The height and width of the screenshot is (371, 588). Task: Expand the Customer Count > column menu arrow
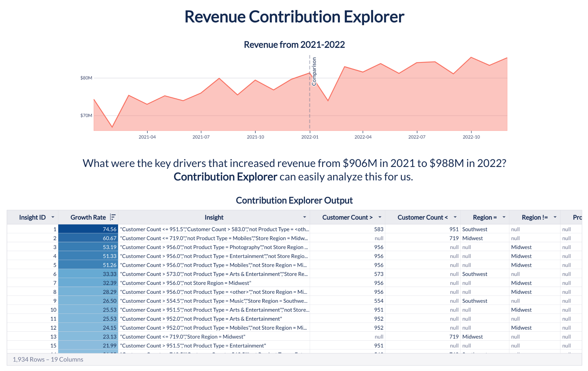380,217
